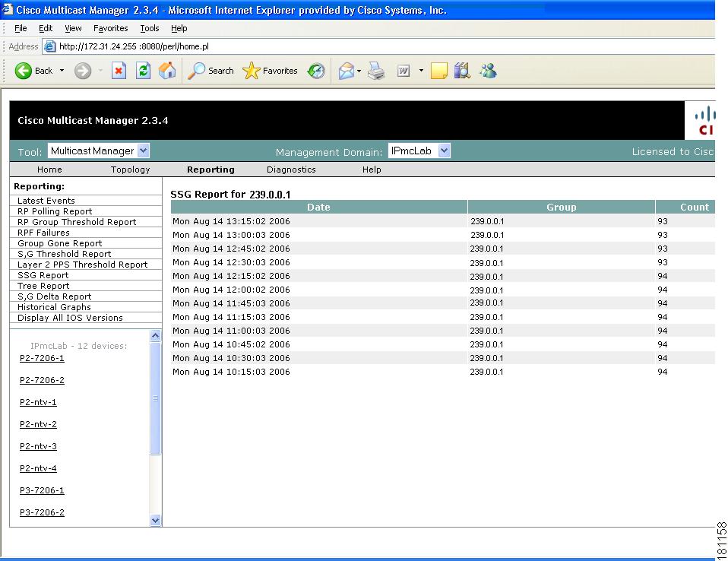Click the Forward arrow icon
Viewport: 728px width, 561px height.
(x=83, y=71)
